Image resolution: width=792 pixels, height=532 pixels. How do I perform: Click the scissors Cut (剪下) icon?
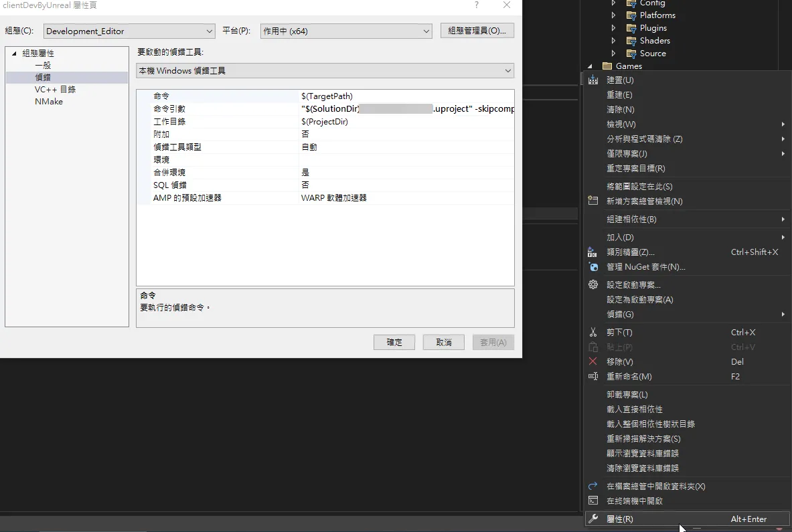(x=592, y=333)
